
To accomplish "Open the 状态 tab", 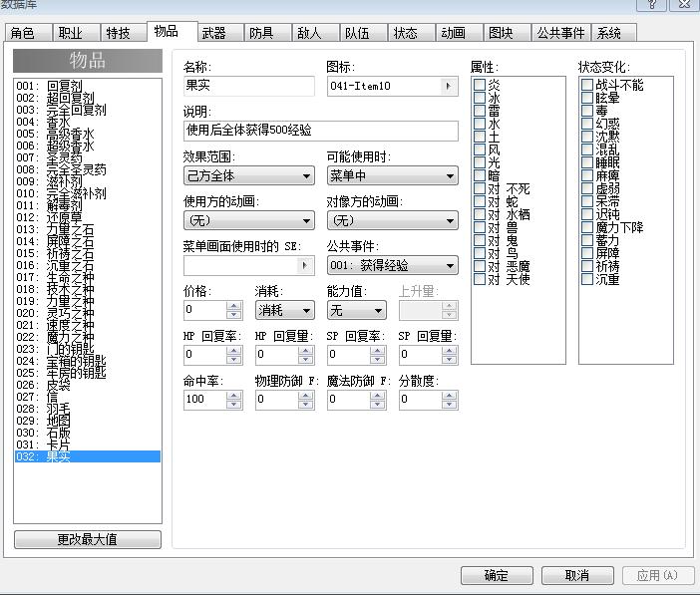I will coord(412,33).
